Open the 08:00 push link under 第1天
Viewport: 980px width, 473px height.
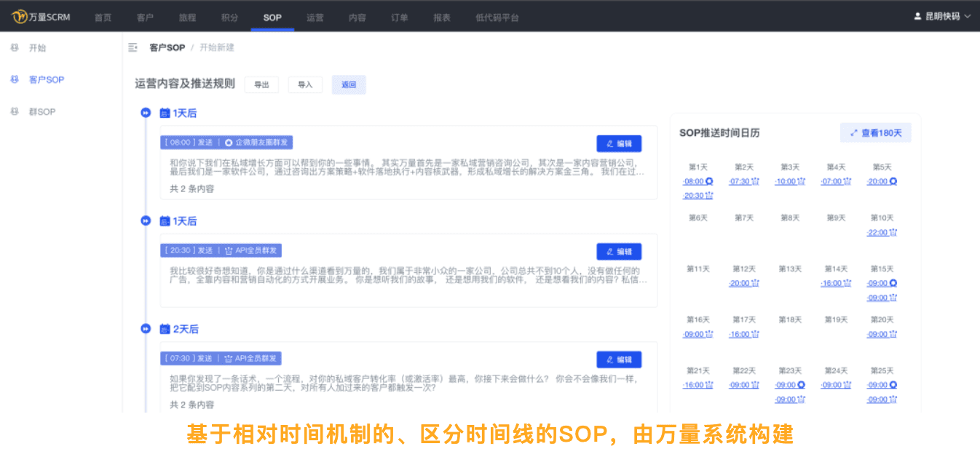pos(698,181)
